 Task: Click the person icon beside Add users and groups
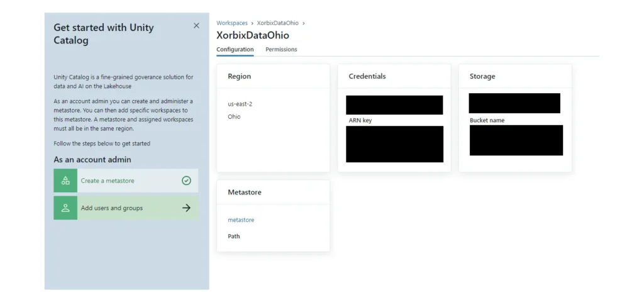[x=65, y=208]
